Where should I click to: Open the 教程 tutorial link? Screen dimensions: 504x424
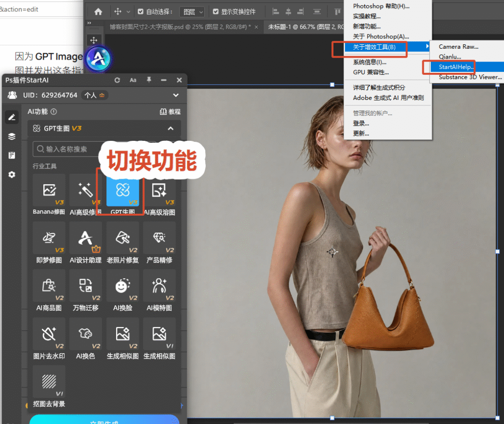point(170,112)
